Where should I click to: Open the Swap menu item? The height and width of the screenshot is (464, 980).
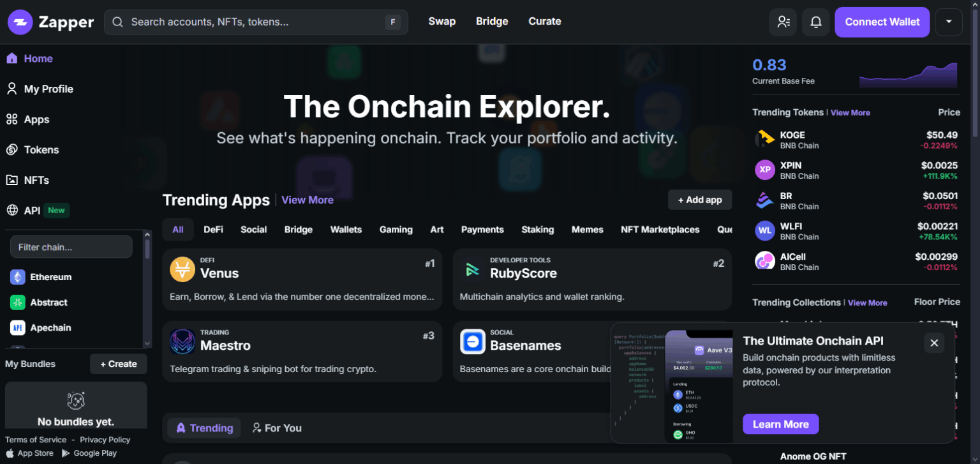(x=442, y=22)
